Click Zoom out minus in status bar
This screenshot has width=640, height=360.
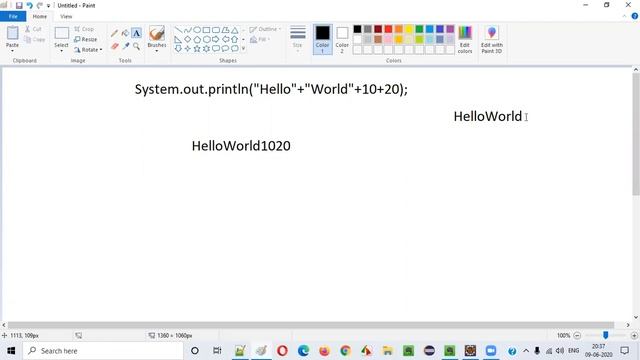(577, 336)
